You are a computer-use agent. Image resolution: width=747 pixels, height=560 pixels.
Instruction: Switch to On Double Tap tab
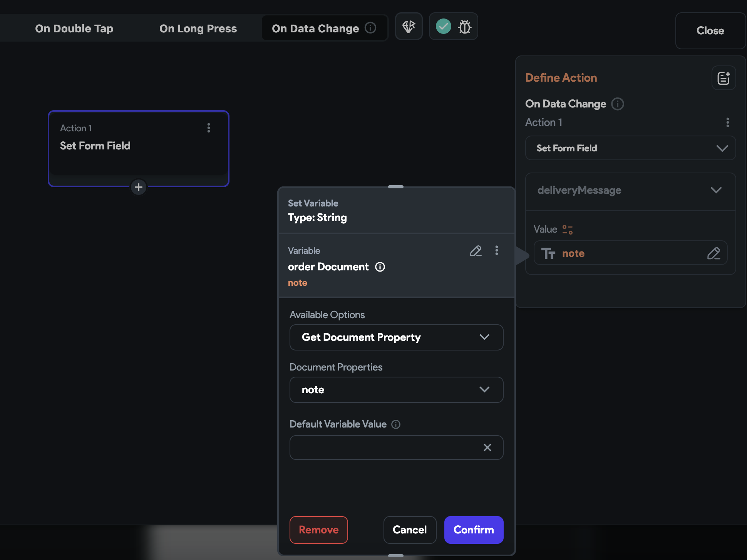74,29
